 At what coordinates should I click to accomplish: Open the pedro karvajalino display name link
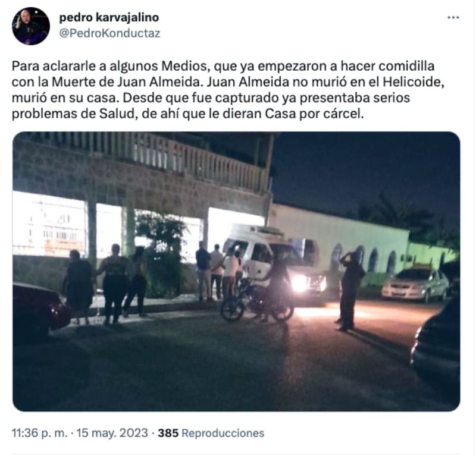pos(109,18)
